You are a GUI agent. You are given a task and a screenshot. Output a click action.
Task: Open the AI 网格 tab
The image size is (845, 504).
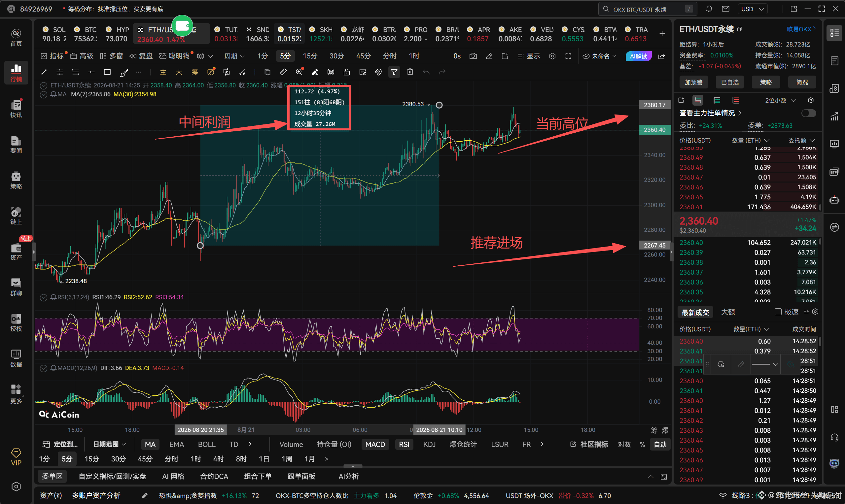tap(173, 477)
